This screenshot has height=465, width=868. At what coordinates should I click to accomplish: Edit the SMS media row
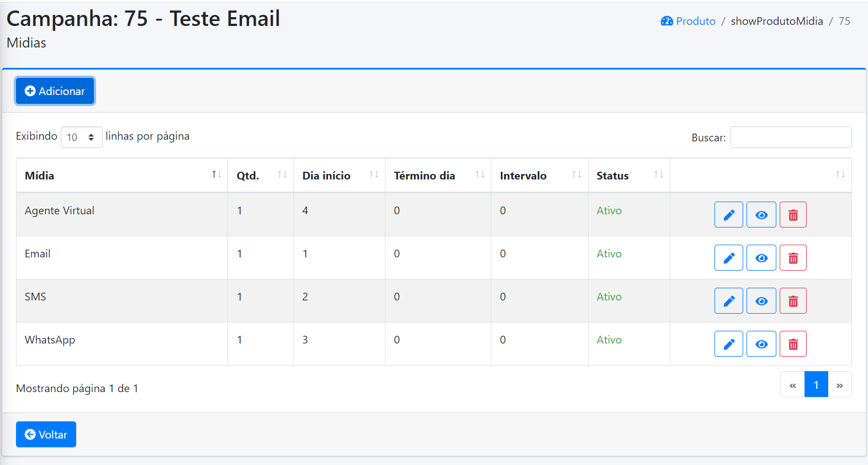pyautogui.click(x=728, y=301)
